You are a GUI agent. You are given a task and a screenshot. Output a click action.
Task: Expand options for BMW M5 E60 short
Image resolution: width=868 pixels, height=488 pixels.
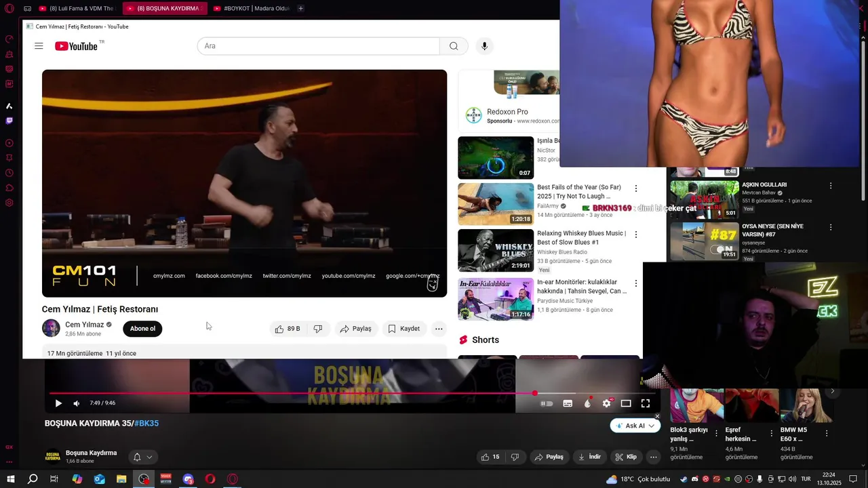[826, 433]
